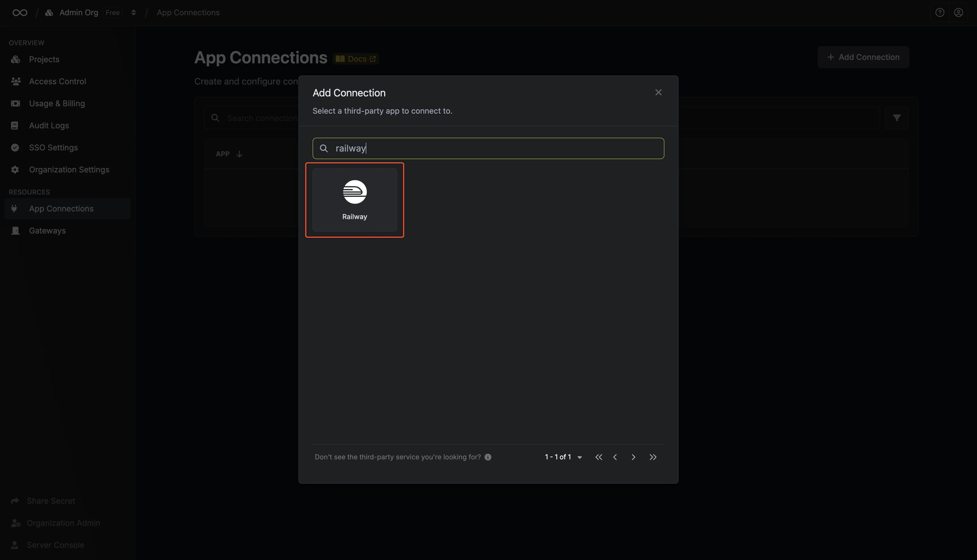Open the Docs link beside App Connections
Viewport: 977px width, 560px height.
pyautogui.click(x=356, y=59)
